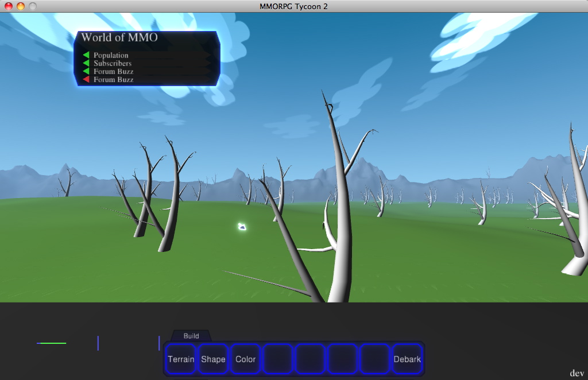Screen dimensions: 588x380
Task: Select the Subscribers stat label
Action: point(113,63)
